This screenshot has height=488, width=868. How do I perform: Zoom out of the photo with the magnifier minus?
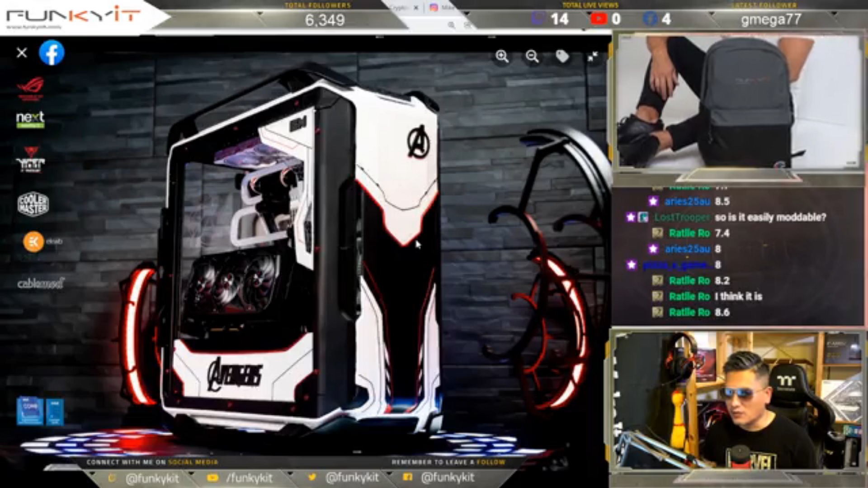tap(532, 57)
